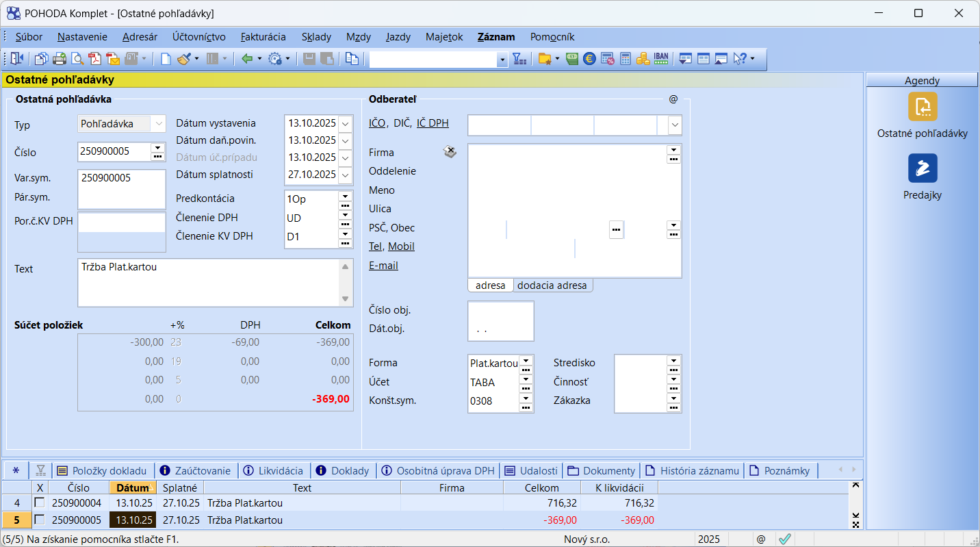Expand the IČO DPH dropdown arrow
The width and height of the screenshot is (980, 547).
coord(675,125)
